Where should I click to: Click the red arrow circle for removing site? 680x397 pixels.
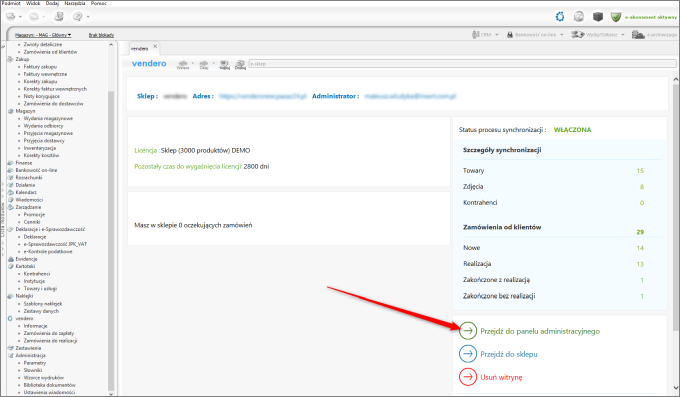[468, 377]
